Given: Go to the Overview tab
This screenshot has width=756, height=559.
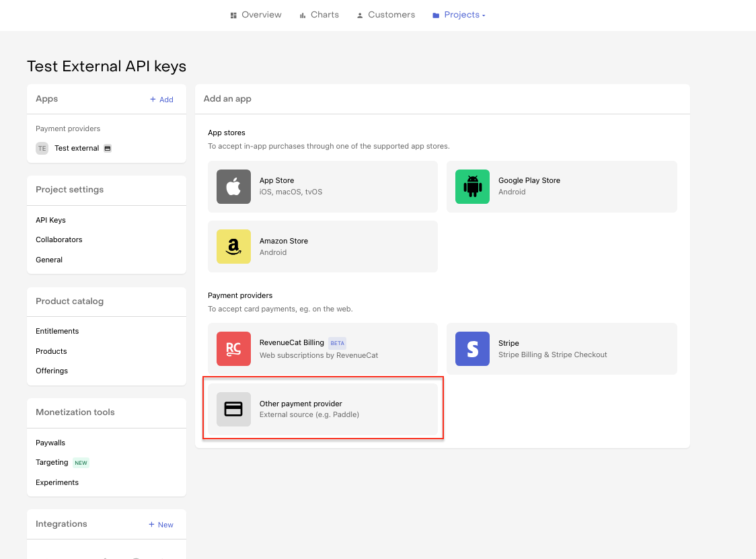Looking at the screenshot, I should tap(256, 15).
